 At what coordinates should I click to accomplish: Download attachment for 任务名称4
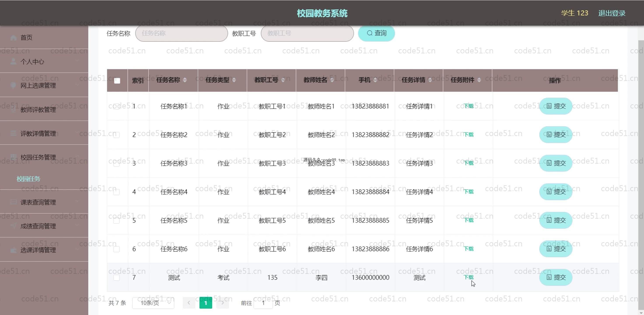click(x=469, y=191)
